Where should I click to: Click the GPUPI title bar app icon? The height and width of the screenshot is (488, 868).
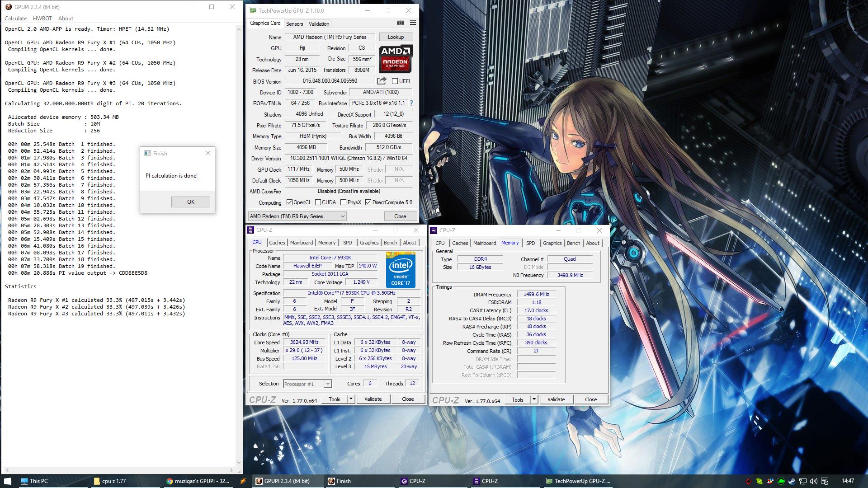[8, 7]
